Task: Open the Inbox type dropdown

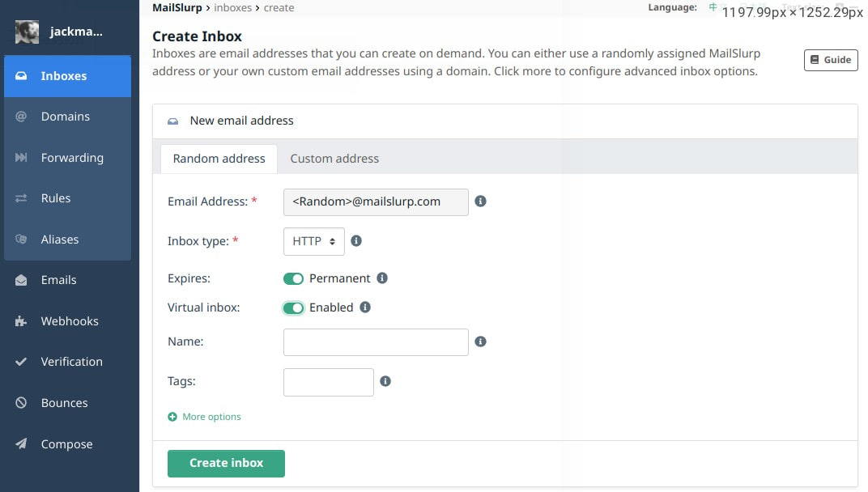Action: [313, 240]
